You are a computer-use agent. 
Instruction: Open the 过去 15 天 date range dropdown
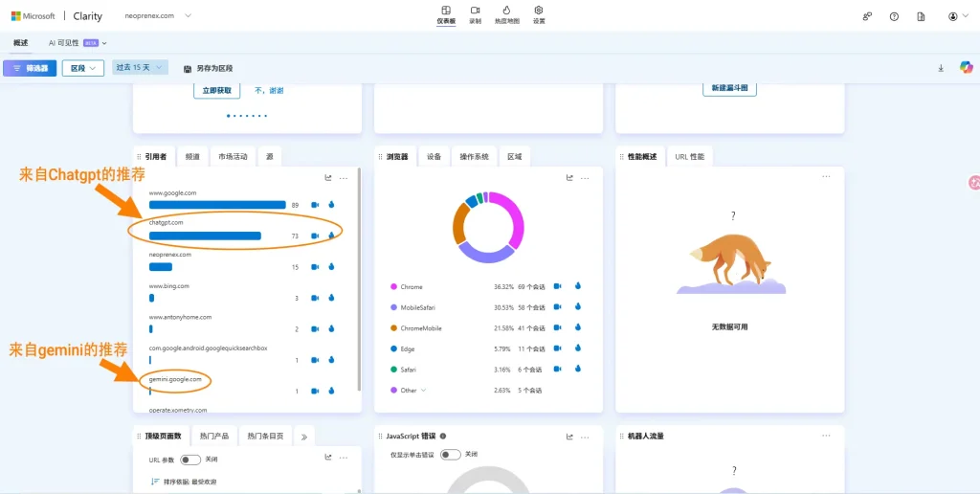click(x=140, y=68)
